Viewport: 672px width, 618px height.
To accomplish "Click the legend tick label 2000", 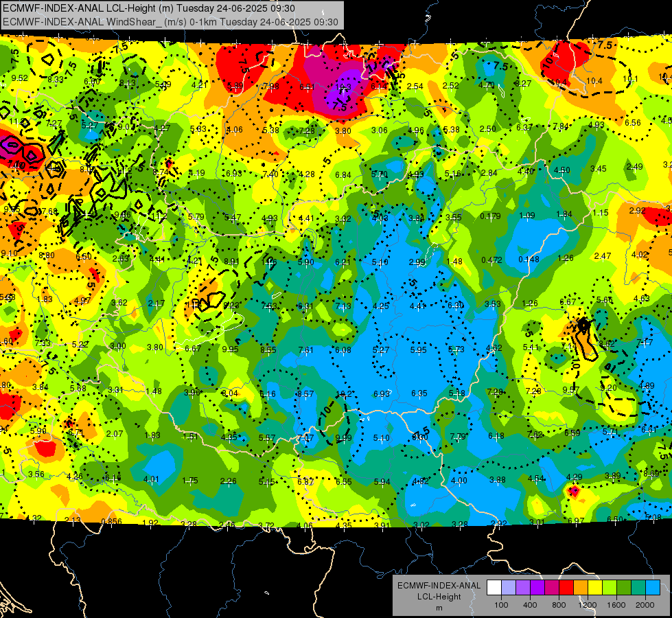I will pos(645,605).
